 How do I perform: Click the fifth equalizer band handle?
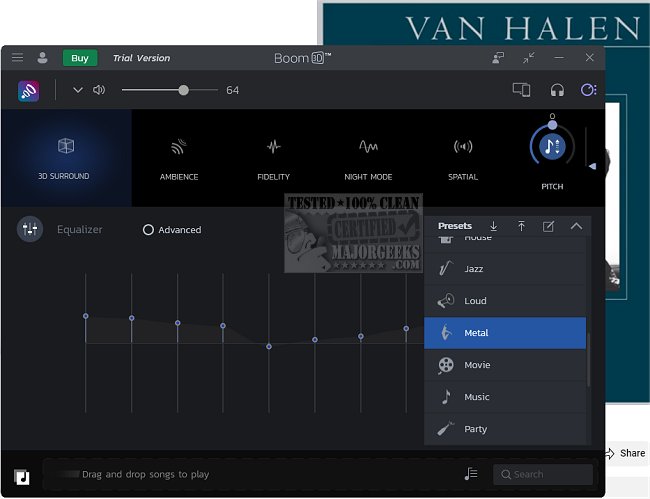point(269,346)
